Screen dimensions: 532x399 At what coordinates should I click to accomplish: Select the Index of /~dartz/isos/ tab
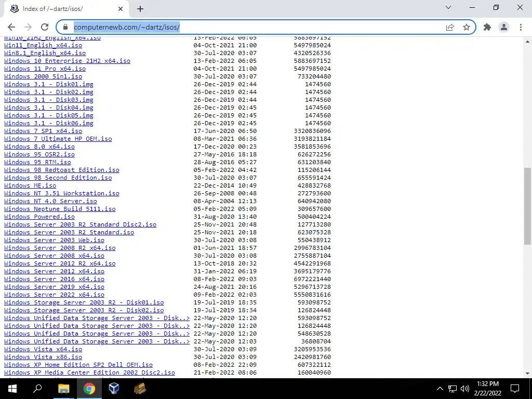click(66, 9)
